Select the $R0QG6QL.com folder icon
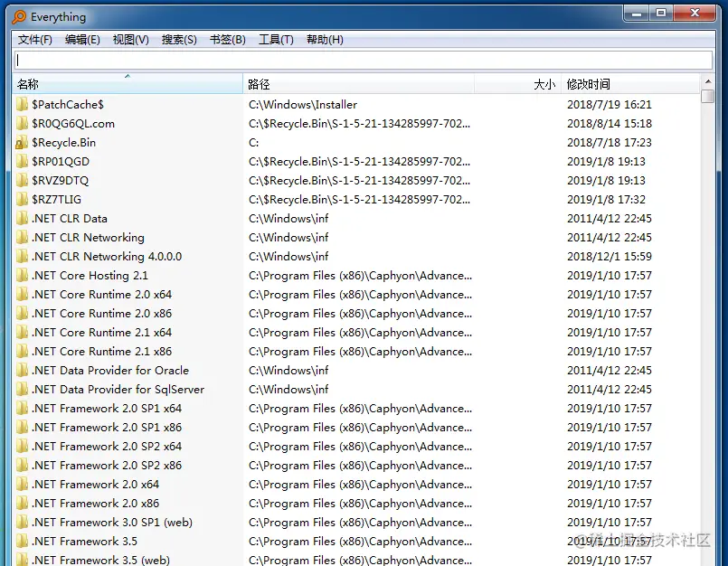Viewport: 728px width, 566px height. click(22, 124)
